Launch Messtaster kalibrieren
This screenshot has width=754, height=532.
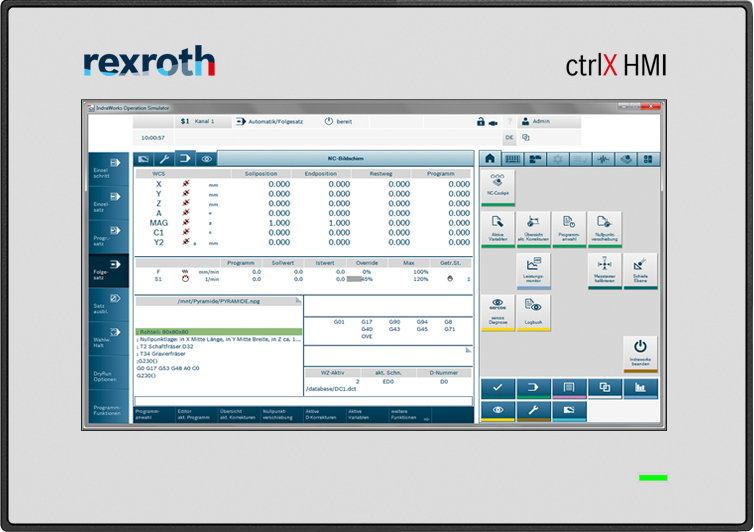point(604,269)
